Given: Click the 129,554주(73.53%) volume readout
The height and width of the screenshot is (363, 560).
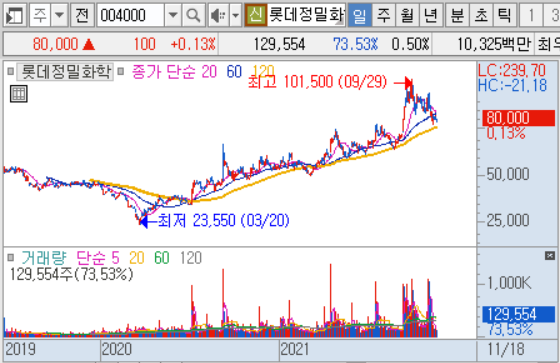Looking at the screenshot, I should click(x=71, y=274).
